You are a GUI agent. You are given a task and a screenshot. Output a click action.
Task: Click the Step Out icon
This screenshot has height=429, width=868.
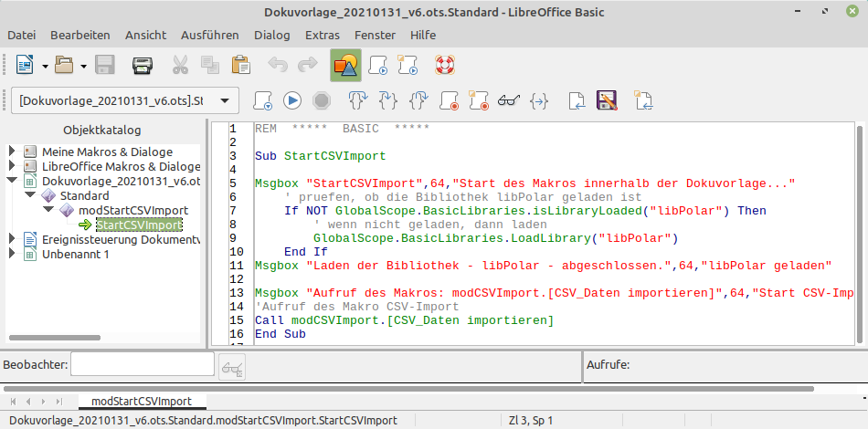click(418, 100)
